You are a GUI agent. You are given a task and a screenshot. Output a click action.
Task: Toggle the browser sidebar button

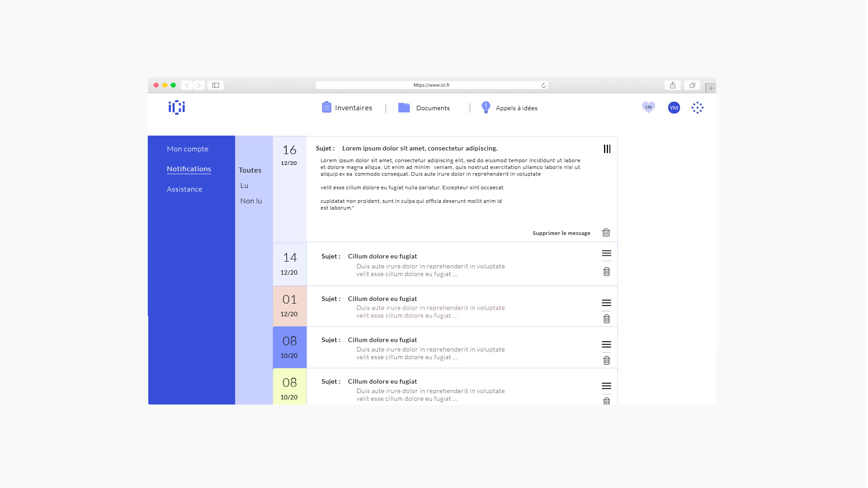point(216,85)
